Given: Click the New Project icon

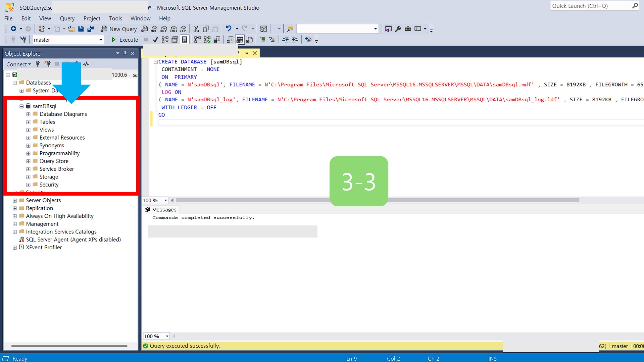Looking at the screenshot, I should [42, 29].
